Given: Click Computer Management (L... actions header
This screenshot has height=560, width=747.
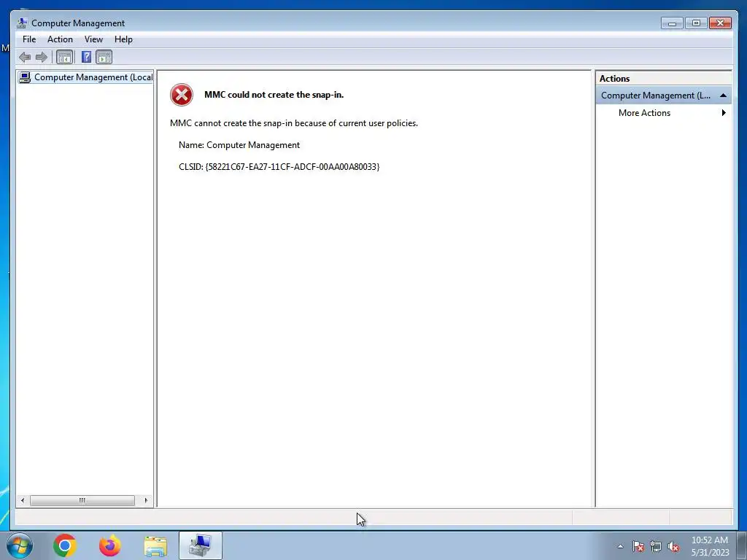Looking at the screenshot, I should pos(664,96).
